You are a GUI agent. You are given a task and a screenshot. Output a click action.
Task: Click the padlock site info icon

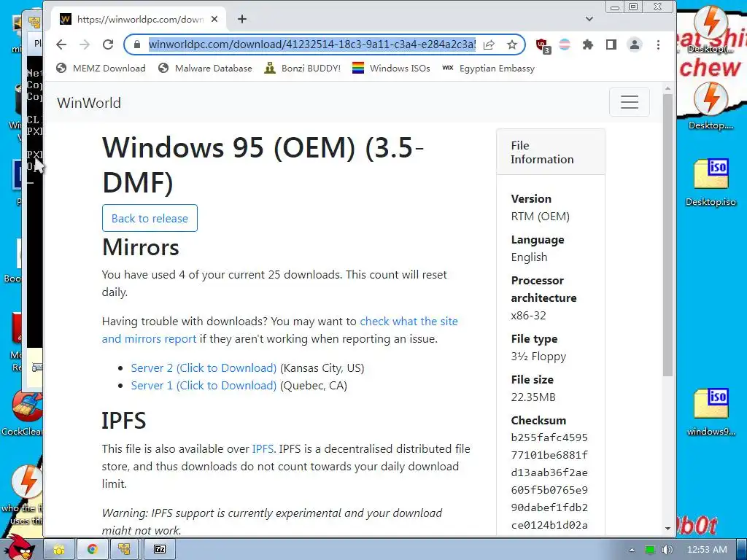[137, 44]
